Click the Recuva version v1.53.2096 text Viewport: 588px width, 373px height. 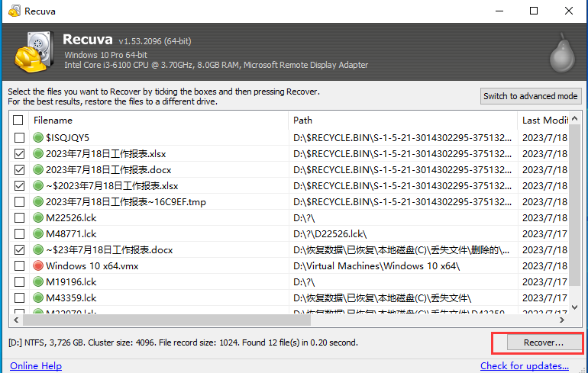click(x=155, y=41)
